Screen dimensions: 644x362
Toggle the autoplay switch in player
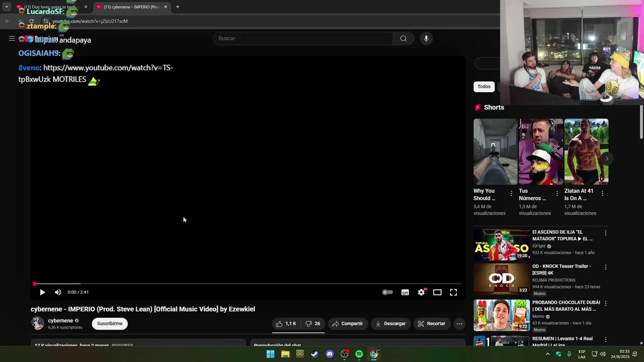coord(387,292)
